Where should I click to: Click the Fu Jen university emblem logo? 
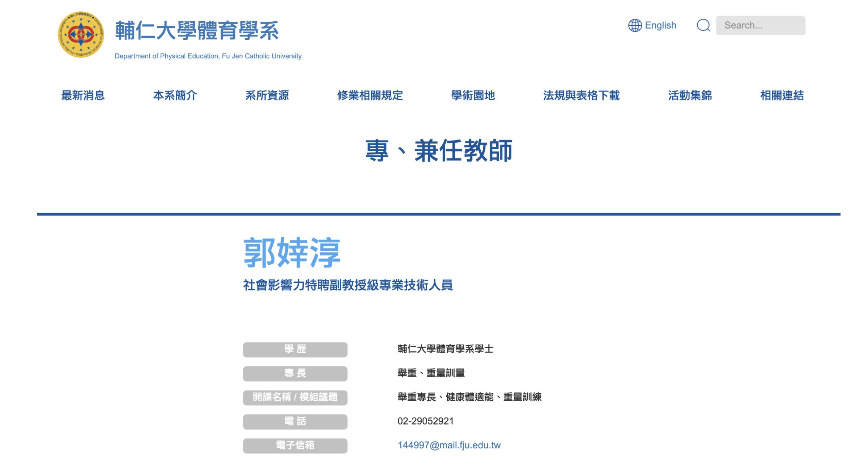(x=81, y=34)
